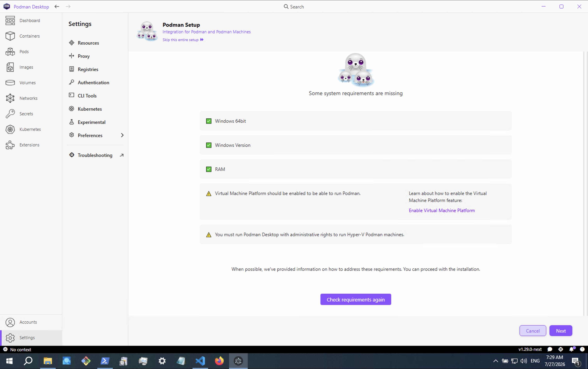Open Firefox from the taskbar
Viewport: 588px width, 369px height.
pyautogui.click(x=219, y=361)
